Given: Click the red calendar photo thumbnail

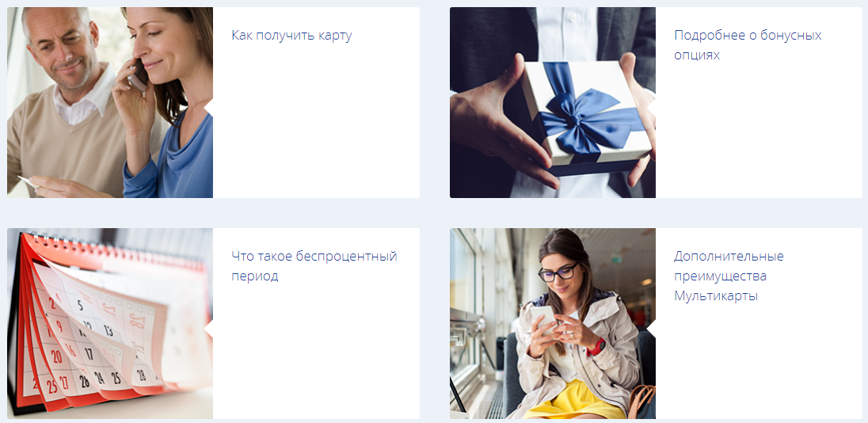Looking at the screenshot, I should pyautogui.click(x=109, y=323).
